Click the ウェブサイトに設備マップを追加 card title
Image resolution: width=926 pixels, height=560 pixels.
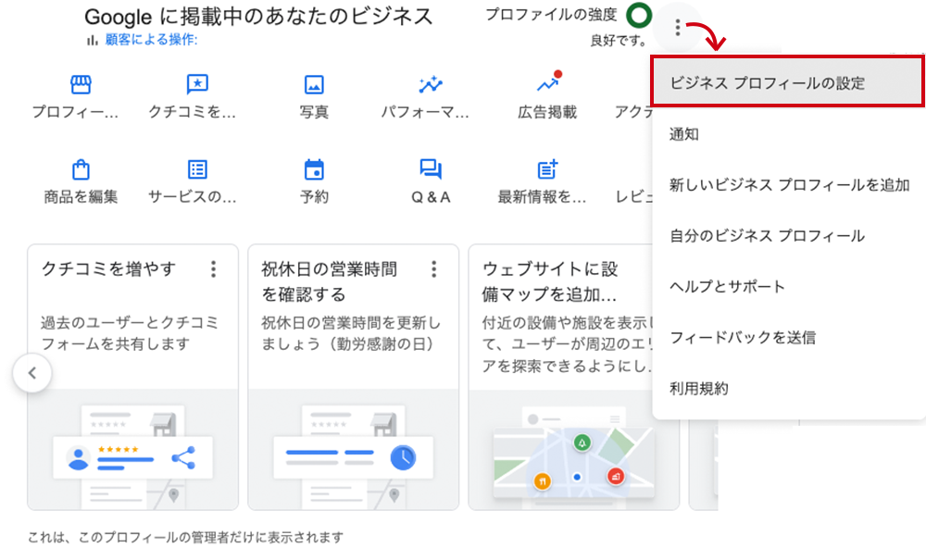[x=549, y=281]
